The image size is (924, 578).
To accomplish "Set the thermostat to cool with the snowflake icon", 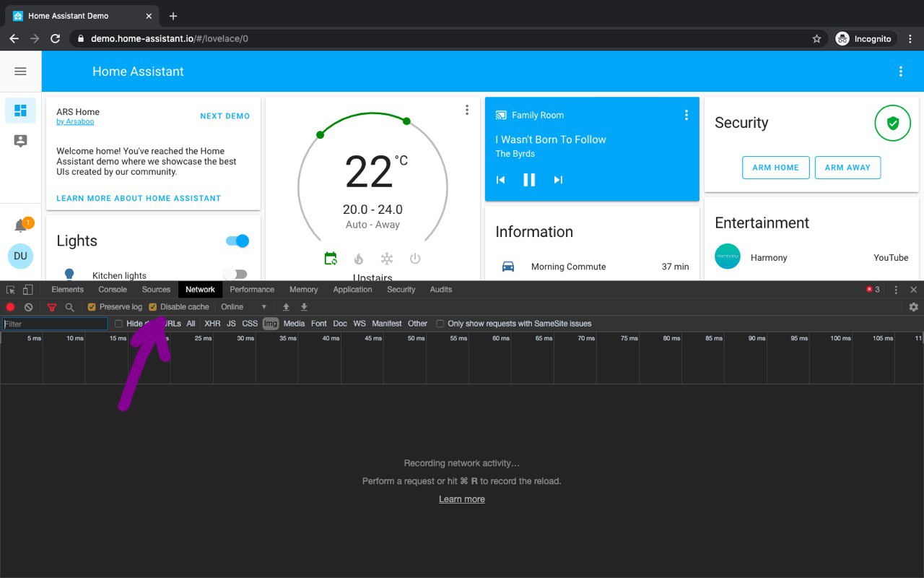I will (387, 259).
